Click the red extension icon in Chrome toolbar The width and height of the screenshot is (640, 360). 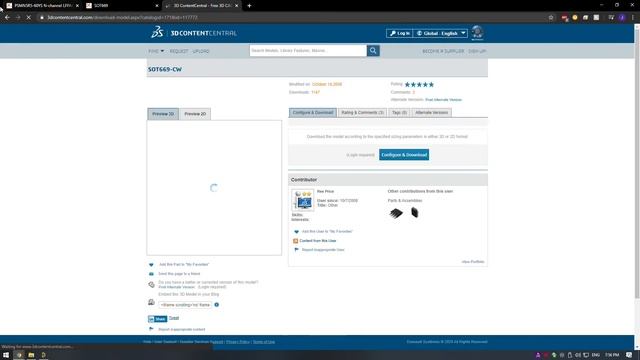[x=564, y=18]
